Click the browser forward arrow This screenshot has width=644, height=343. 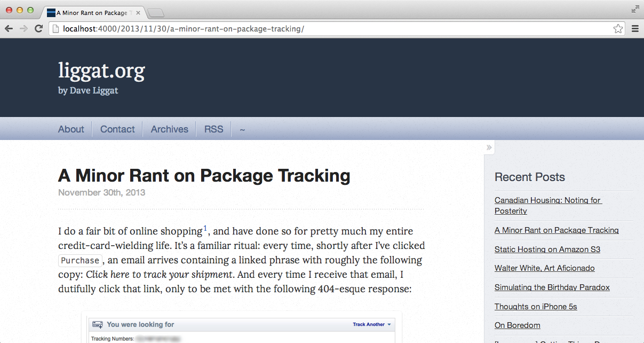23,29
